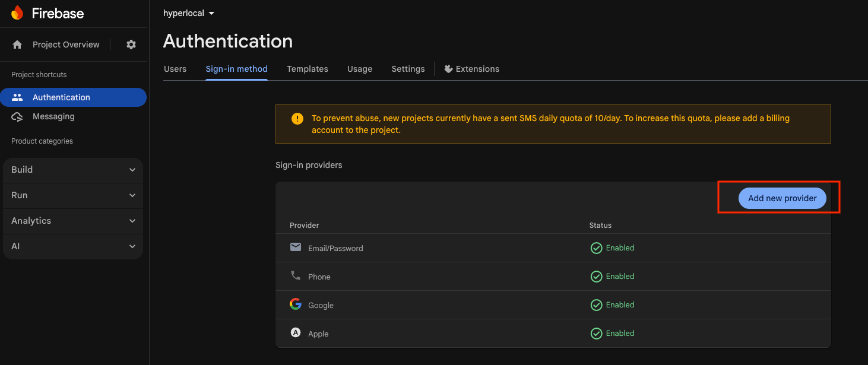868x365 pixels.
Task: Click the Enabled status for Google
Action: coord(620,305)
